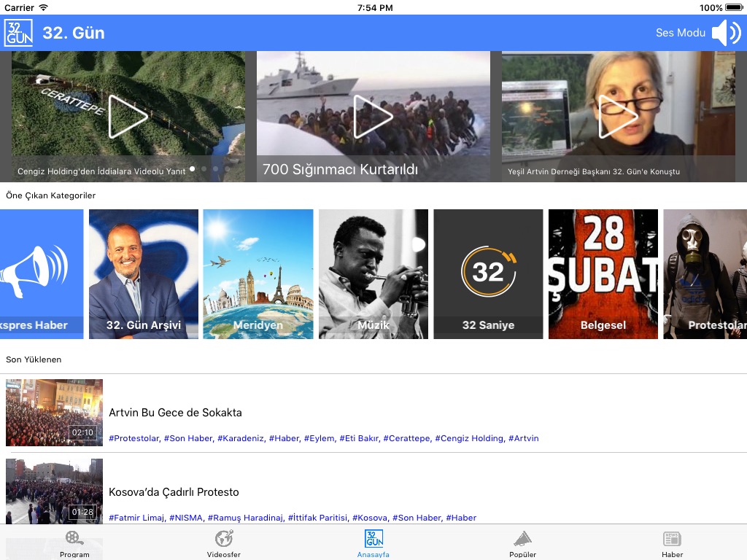Switch to the Program tab
The height and width of the screenshot is (560, 747).
74,543
